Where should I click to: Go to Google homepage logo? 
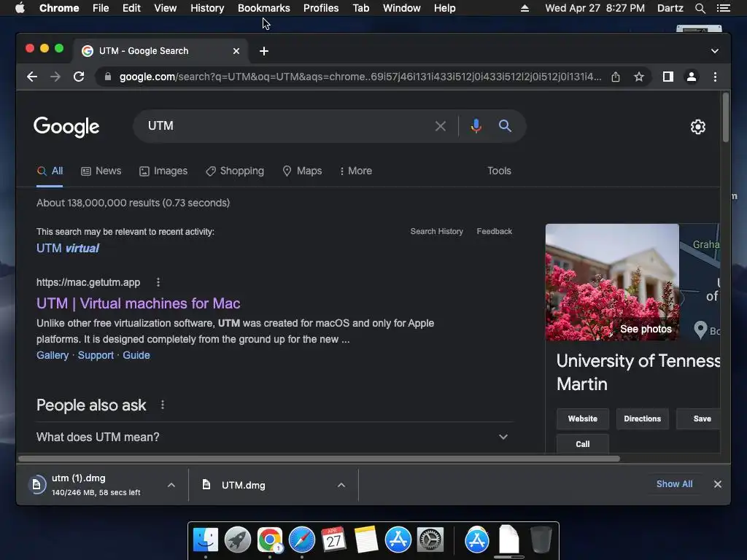(x=66, y=127)
